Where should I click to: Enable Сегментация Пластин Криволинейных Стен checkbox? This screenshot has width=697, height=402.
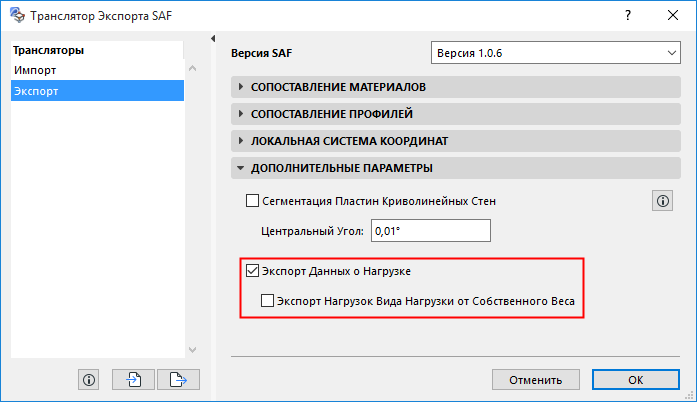pos(253,201)
